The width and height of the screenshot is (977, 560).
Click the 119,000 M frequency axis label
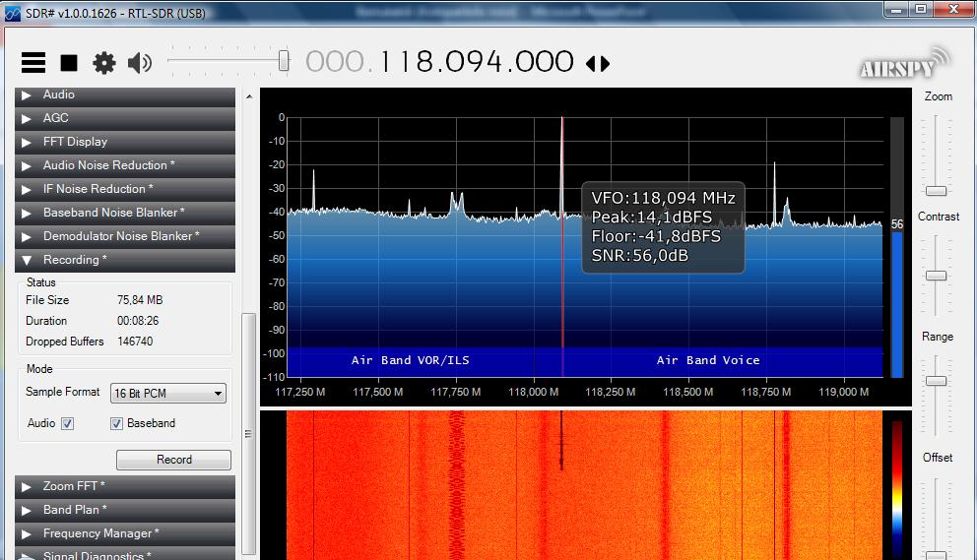(844, 392)
